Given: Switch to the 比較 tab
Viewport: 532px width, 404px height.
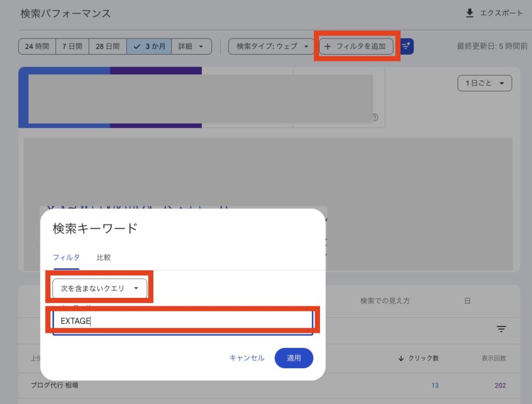Looking at the screenshot, I should point(103,257).
